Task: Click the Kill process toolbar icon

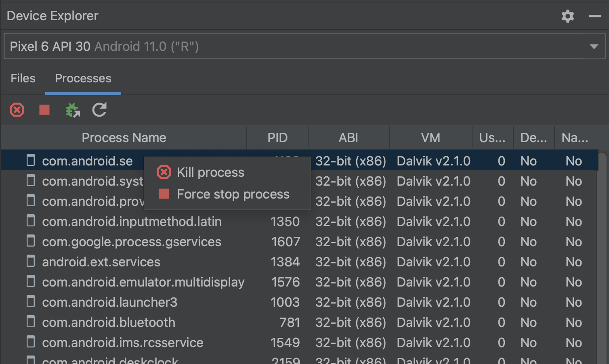Action: click(17, 110)
